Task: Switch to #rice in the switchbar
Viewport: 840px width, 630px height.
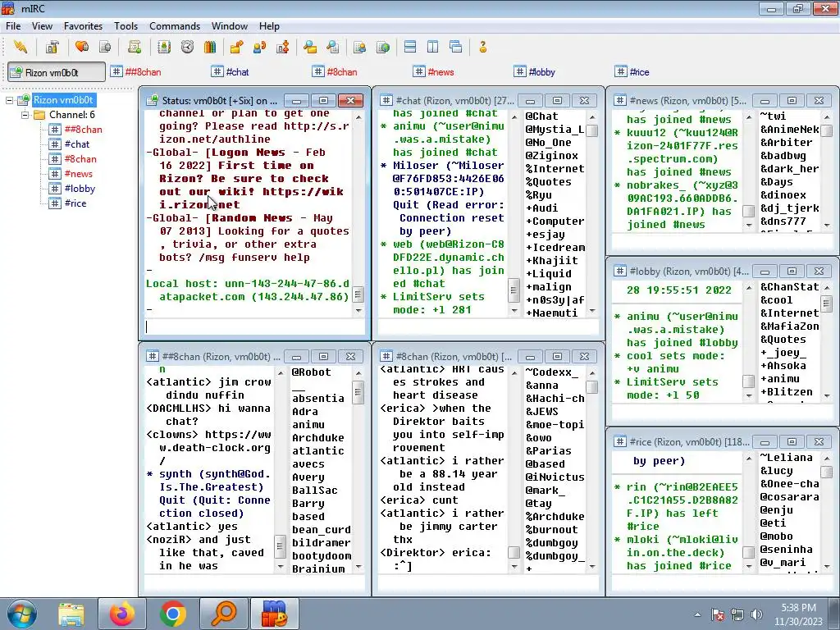Action: tap(632, 72)
